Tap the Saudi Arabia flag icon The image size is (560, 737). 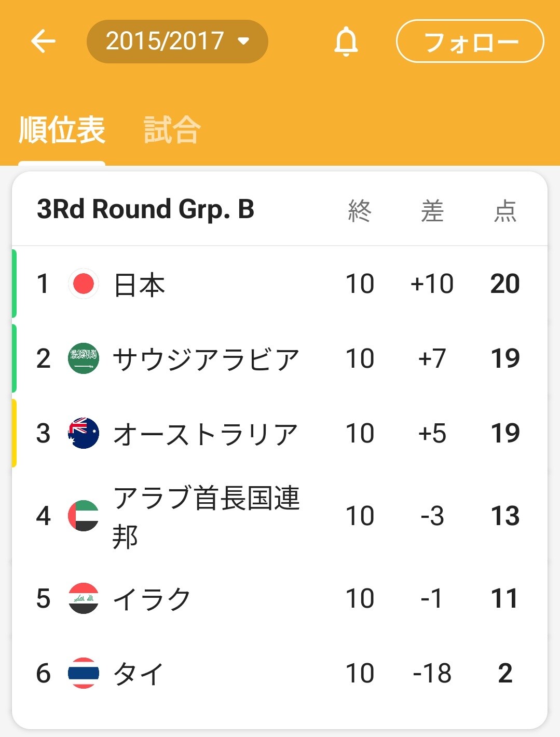click(84, 358)
